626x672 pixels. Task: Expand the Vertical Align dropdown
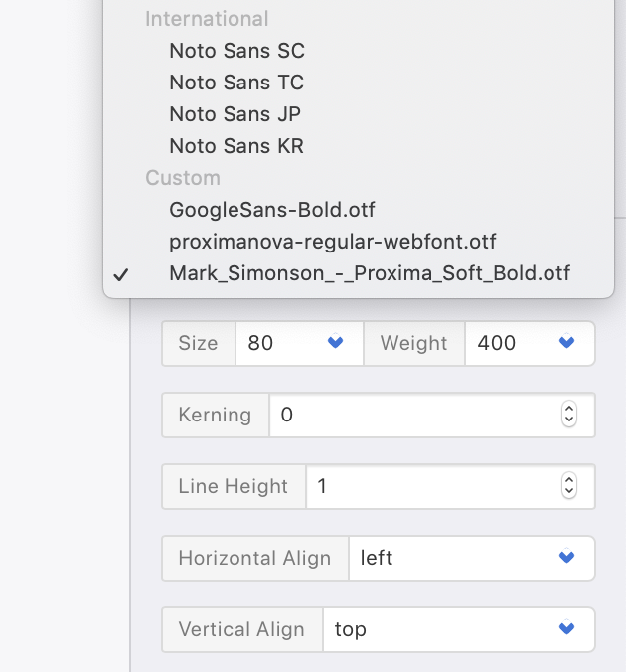point(567,629)
